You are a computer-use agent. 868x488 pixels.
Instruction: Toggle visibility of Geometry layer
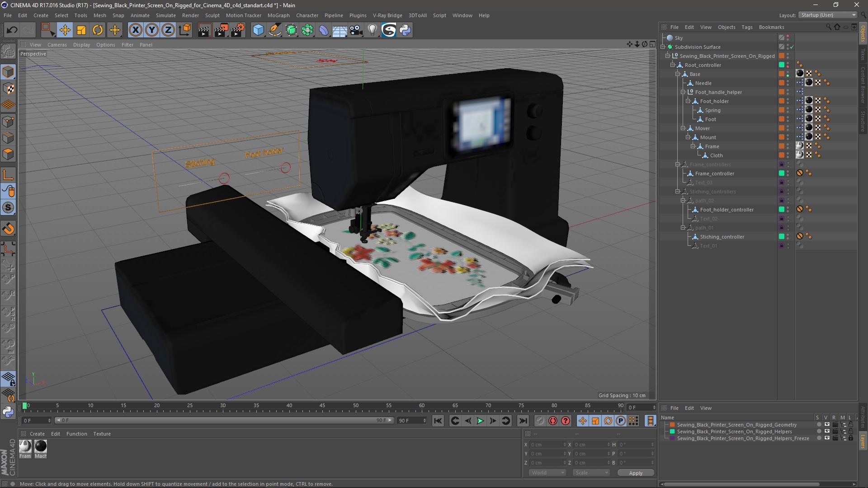click(x=827, y=425)
